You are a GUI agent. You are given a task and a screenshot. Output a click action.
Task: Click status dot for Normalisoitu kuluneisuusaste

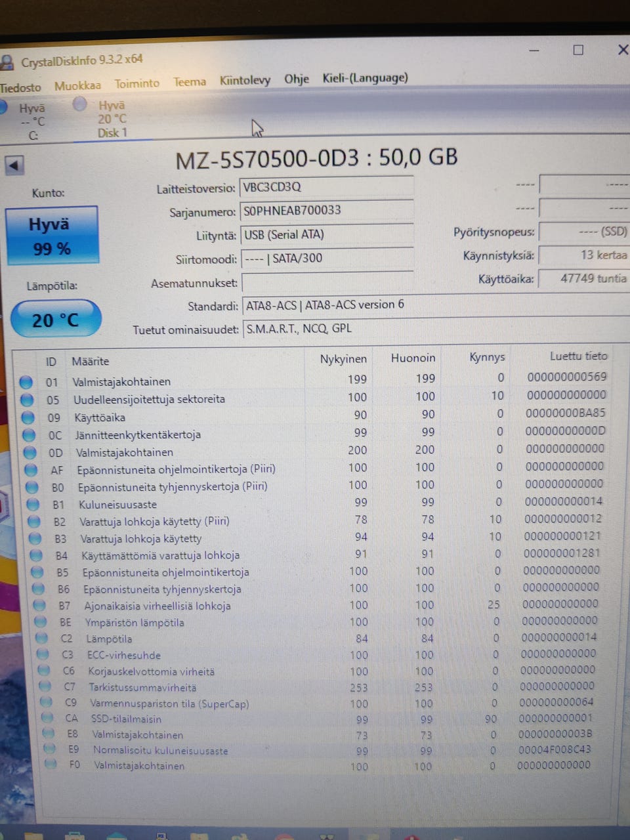pos(50,749)
